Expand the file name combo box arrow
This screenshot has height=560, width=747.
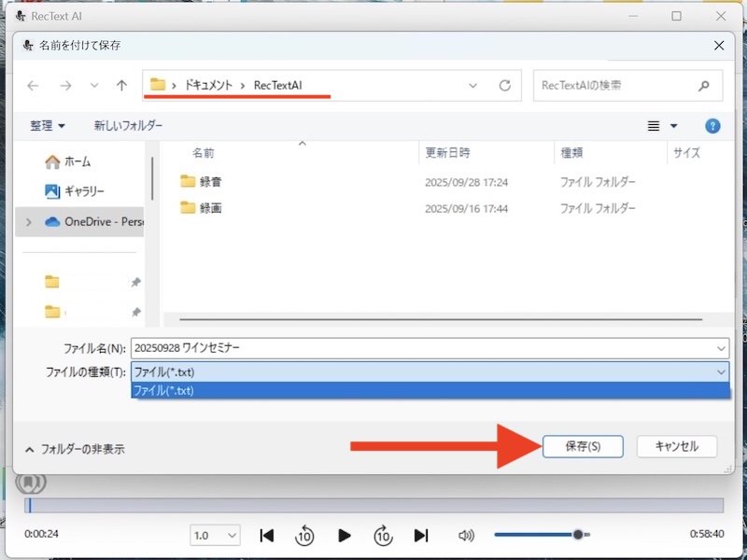720,348
